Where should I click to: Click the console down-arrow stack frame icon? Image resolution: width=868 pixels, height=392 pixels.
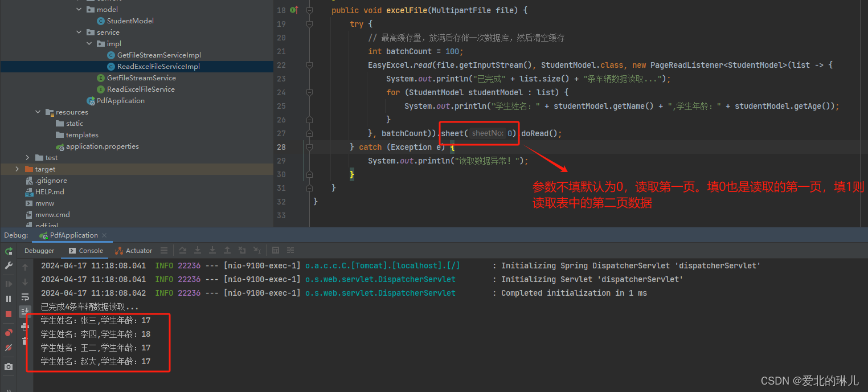[x=25, y=281]
